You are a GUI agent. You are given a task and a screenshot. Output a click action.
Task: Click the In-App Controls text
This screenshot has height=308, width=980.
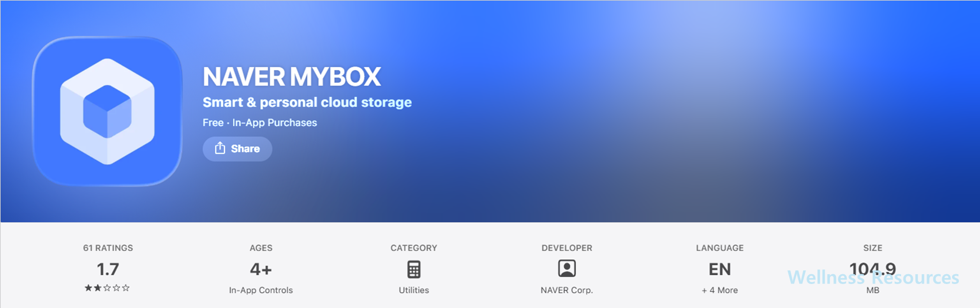click(x=261, y=290)
